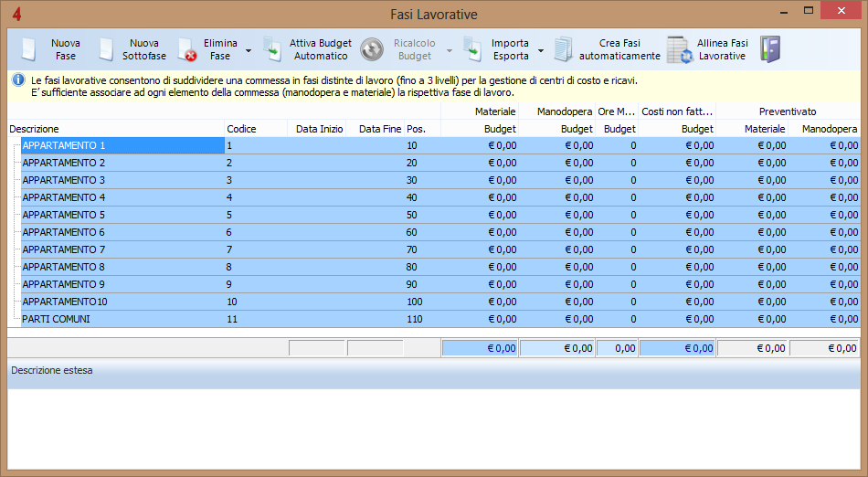Click Pos. value 100 for APPARTAMENTO 10
This screenshot has width=868, height=477.
[415, 302]
